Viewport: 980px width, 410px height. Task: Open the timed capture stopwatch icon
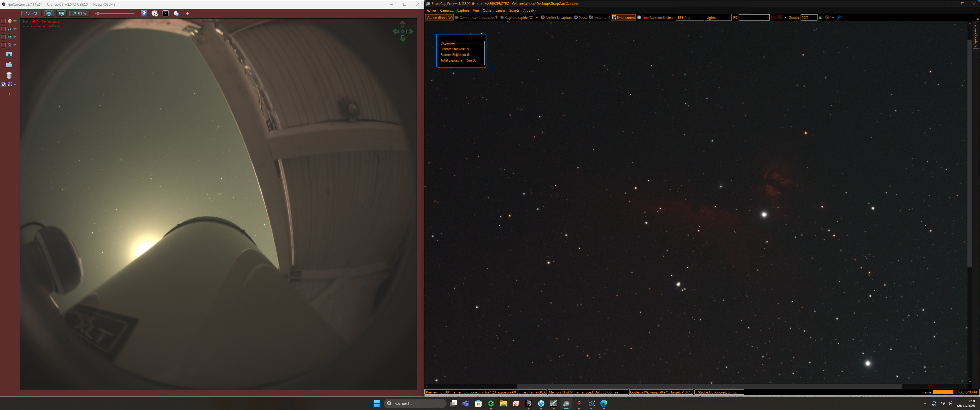pyautogui.click(x=154, y=13)
